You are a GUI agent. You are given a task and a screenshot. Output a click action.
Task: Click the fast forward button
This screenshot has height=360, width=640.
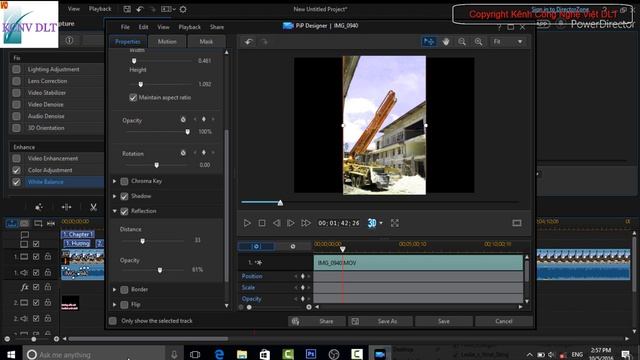click(x=306, y=223)
